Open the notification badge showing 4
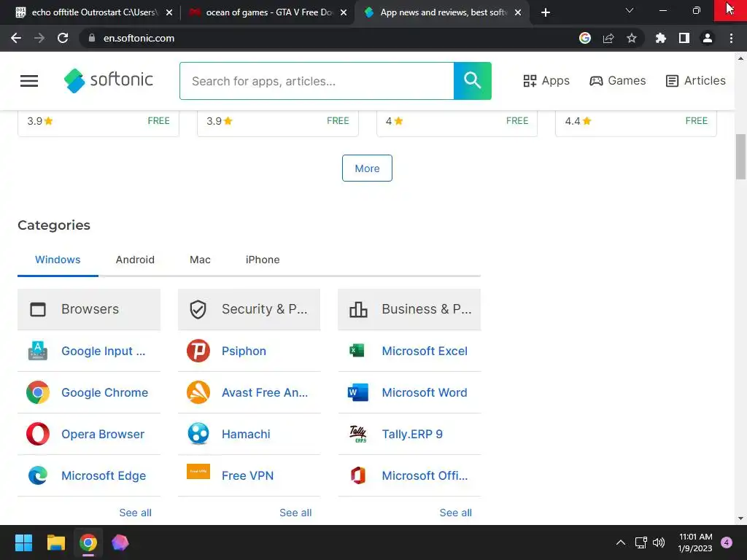 coord(727,542)
